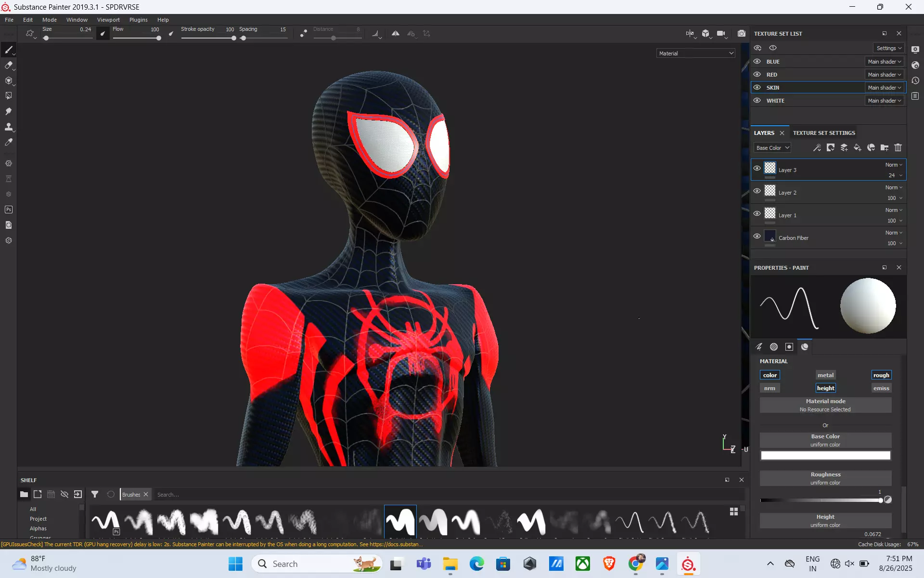This screenshot has height=578, width=924.
Task: Click the Base Color uniform color button
Action: click(825, 440)
